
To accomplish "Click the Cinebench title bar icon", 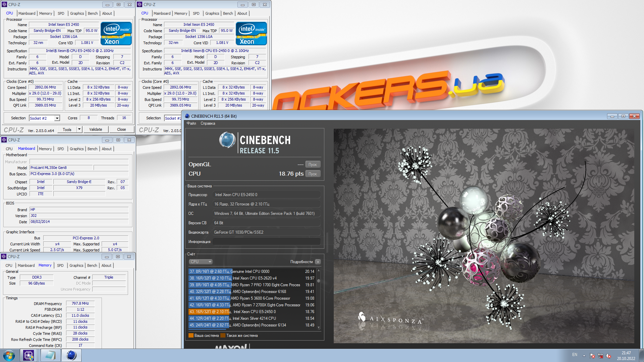I will pos(187,116).
